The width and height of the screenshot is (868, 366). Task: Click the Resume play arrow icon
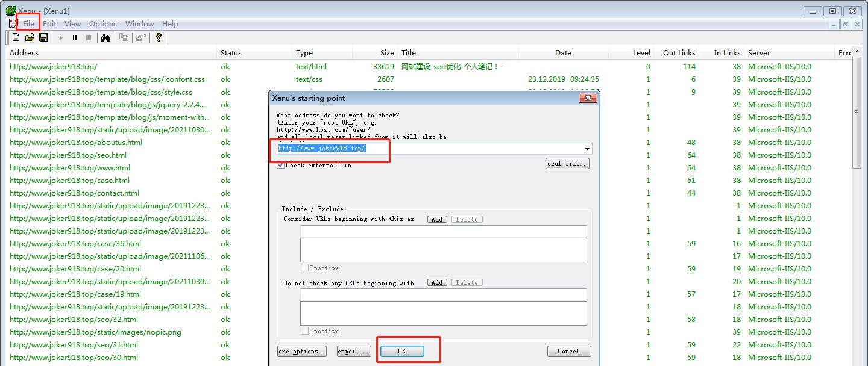[61, 37]
